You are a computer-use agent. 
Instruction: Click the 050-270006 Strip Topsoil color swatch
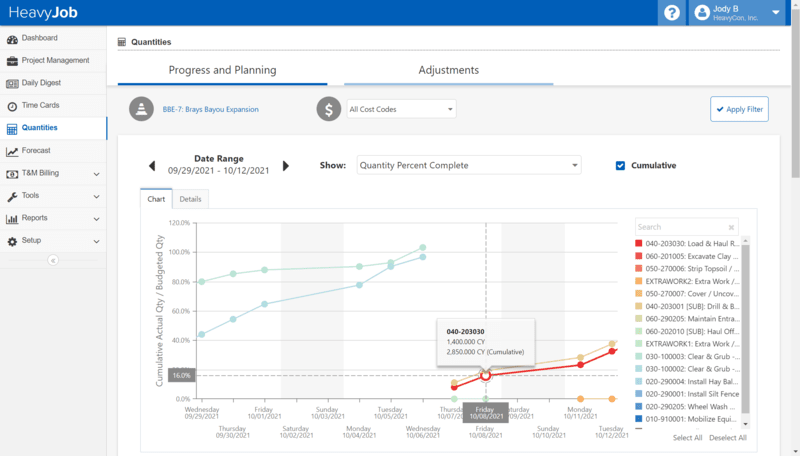(639, 271)
